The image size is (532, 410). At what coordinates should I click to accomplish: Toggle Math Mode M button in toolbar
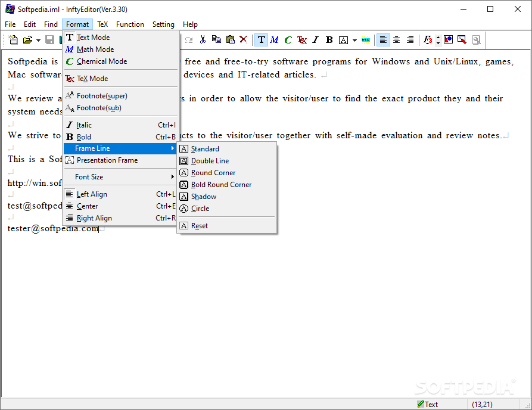[x=275, y=40]
